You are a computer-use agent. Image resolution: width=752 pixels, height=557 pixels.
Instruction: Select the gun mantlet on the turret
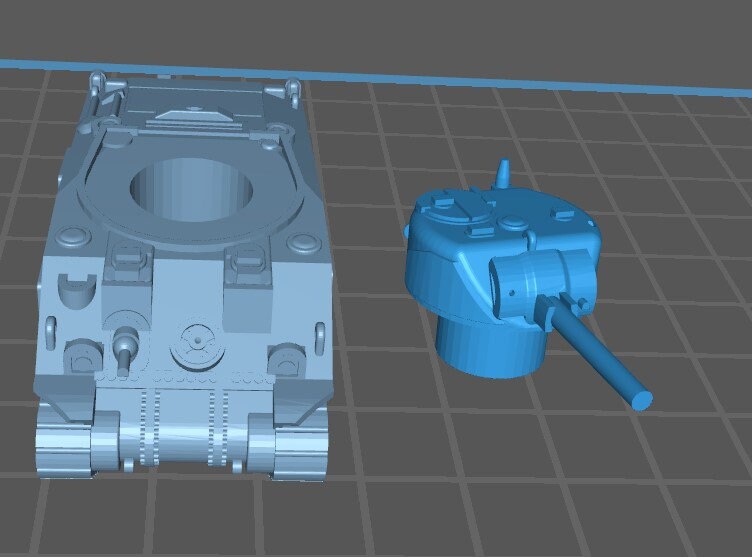tap(540, 278)
